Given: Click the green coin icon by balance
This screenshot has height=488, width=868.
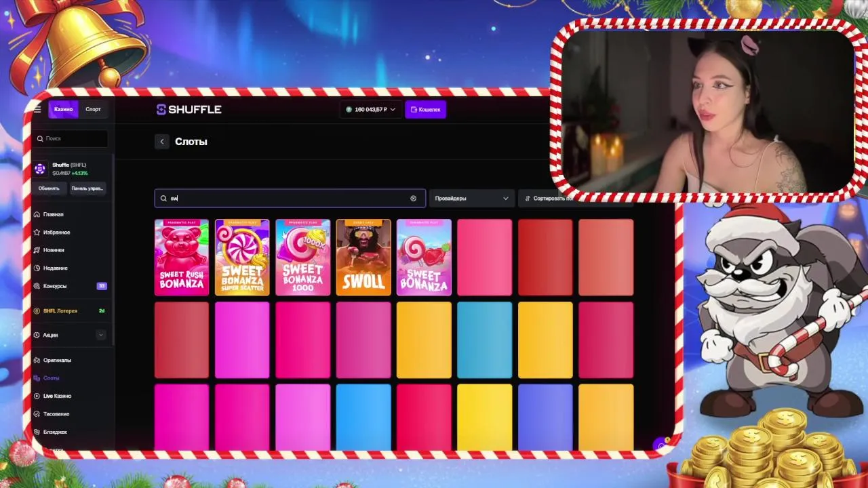Looking at the screenshot, I should [x=349, y=109].
